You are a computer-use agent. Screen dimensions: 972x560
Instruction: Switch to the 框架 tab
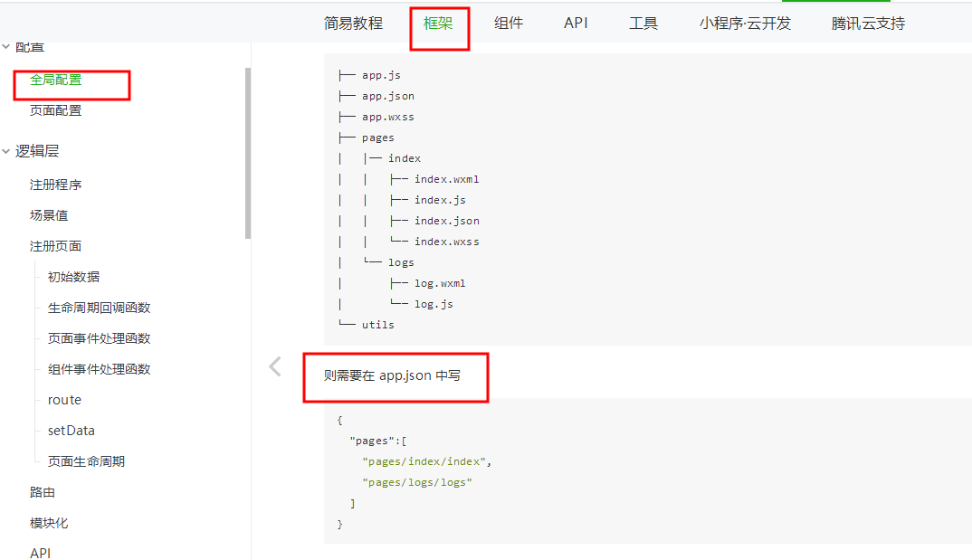[438, 24]
